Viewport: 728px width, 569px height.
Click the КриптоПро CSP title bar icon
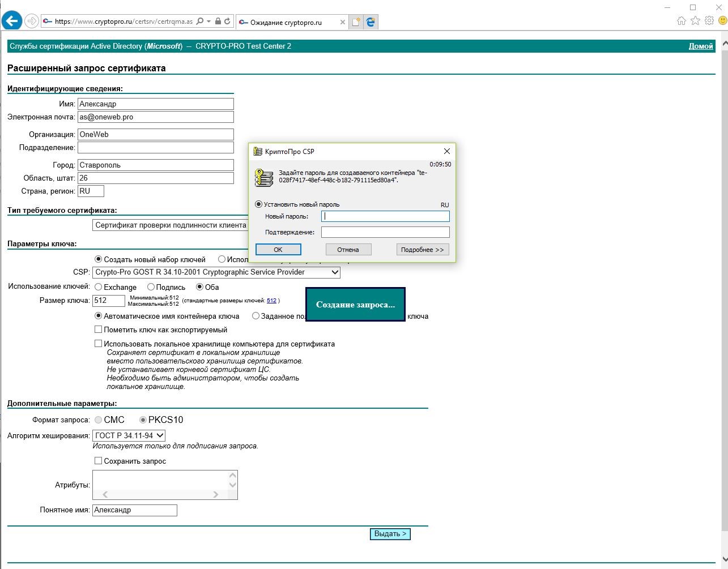[258, 151]
